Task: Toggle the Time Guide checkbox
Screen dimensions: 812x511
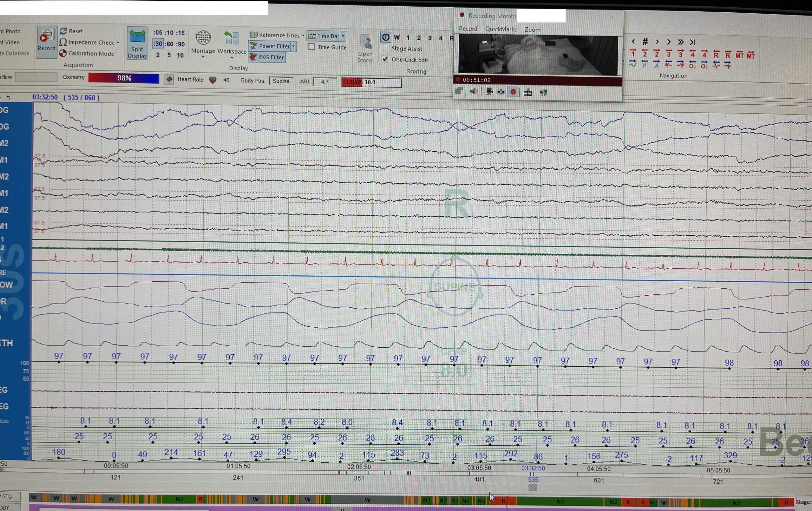Action: tap(311, 47)
